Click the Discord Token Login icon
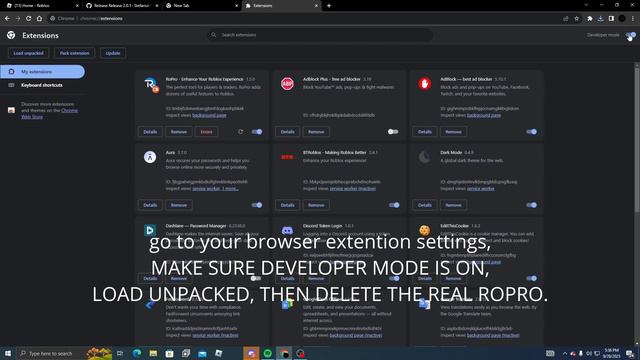This screenshot has height=360, width=640. [x=287, y=230]
